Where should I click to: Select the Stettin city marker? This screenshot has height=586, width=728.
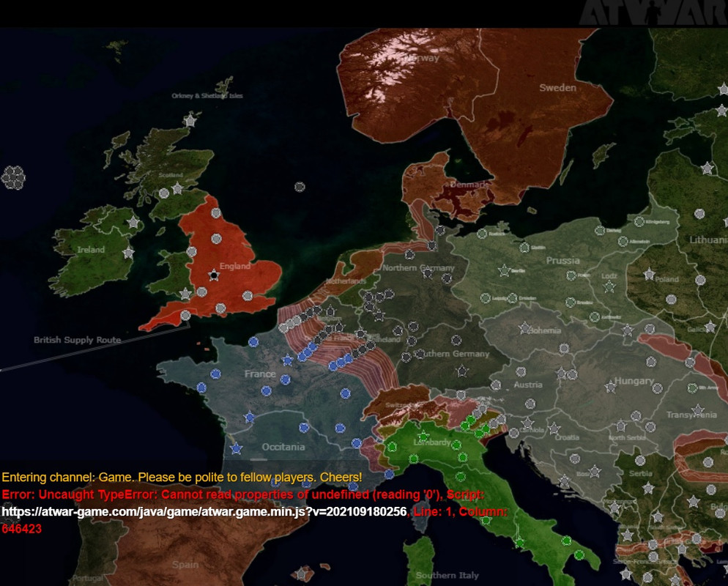(x=524, y=248)
